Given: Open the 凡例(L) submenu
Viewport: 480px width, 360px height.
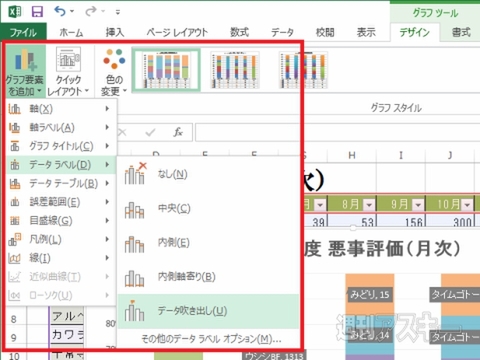Looking at the screenshot, I should (61, 239).
